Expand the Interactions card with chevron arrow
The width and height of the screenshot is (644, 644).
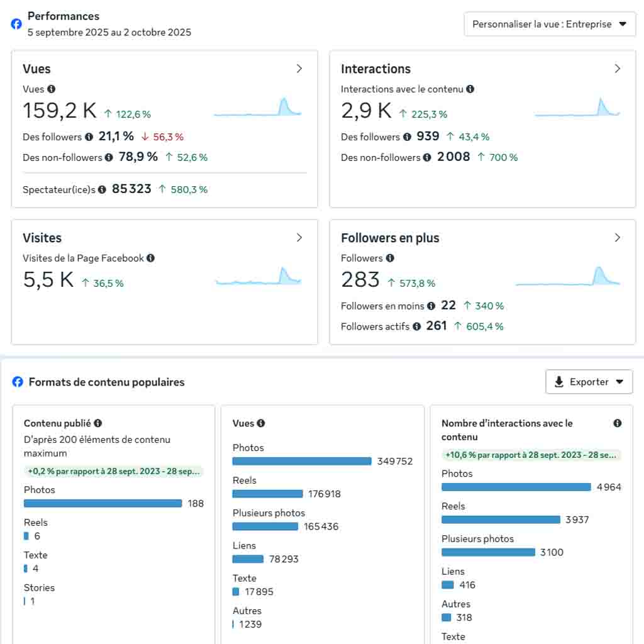click(618, 69)
